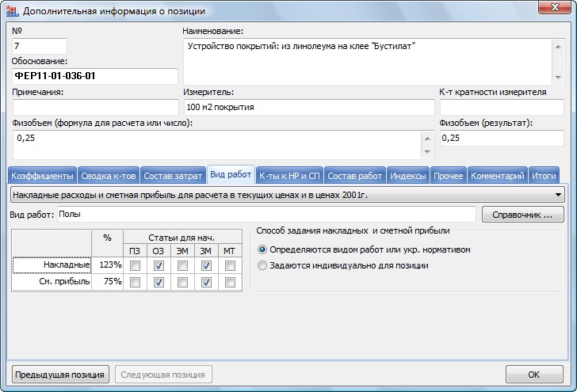Switch to the Индексы tab
Image resolution: width=577 pixels, height=392 pixels.
(x=407, y=176)
